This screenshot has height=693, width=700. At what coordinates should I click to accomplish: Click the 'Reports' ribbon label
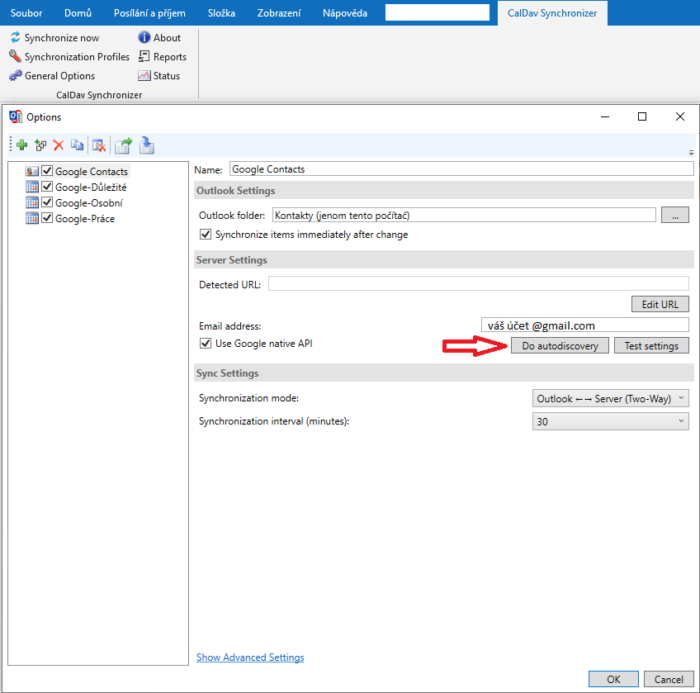coord(170,57)
